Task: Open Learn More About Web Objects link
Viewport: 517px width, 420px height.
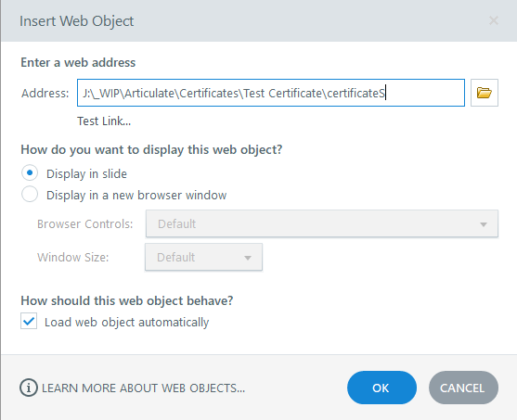Action: (143, 388)
